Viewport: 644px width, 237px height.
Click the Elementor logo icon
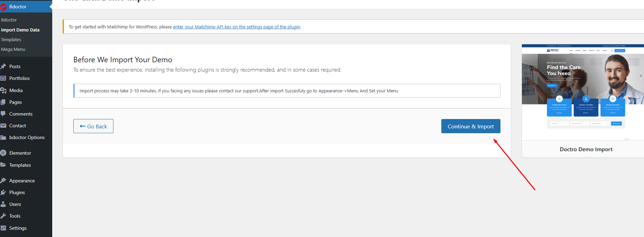pos(3,153)
